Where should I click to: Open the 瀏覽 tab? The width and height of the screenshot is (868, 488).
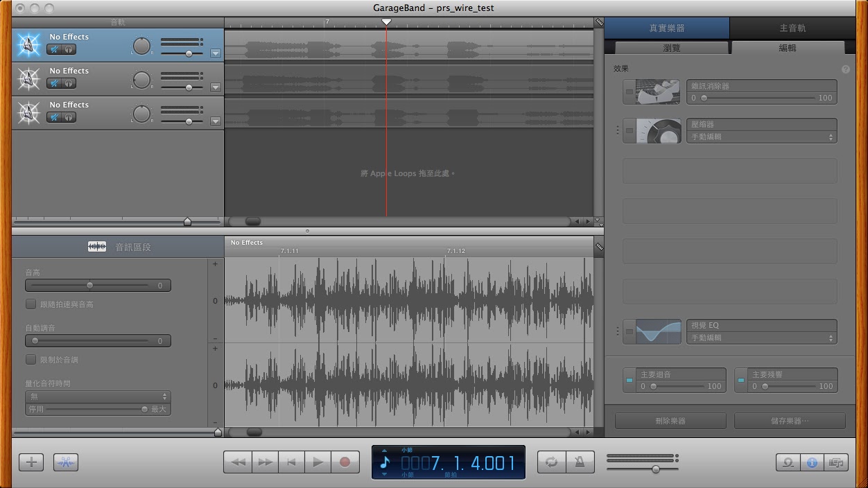point(672,48)
